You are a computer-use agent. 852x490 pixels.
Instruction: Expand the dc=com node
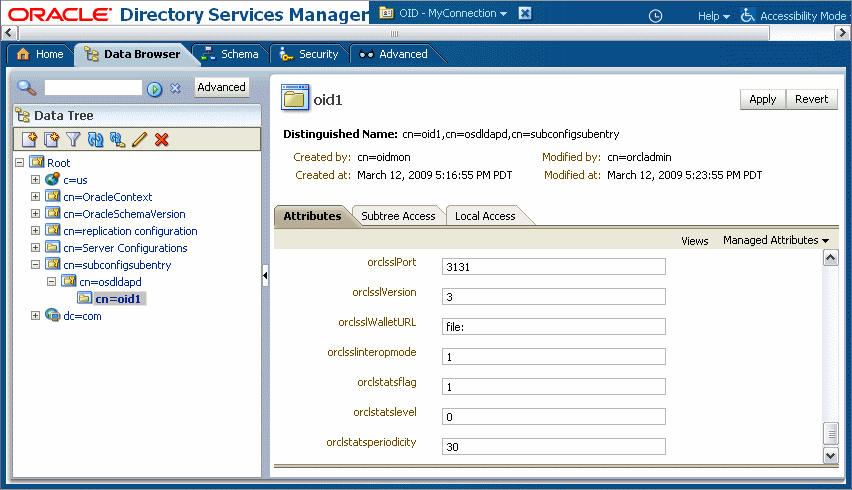click(x=35, y=316)
